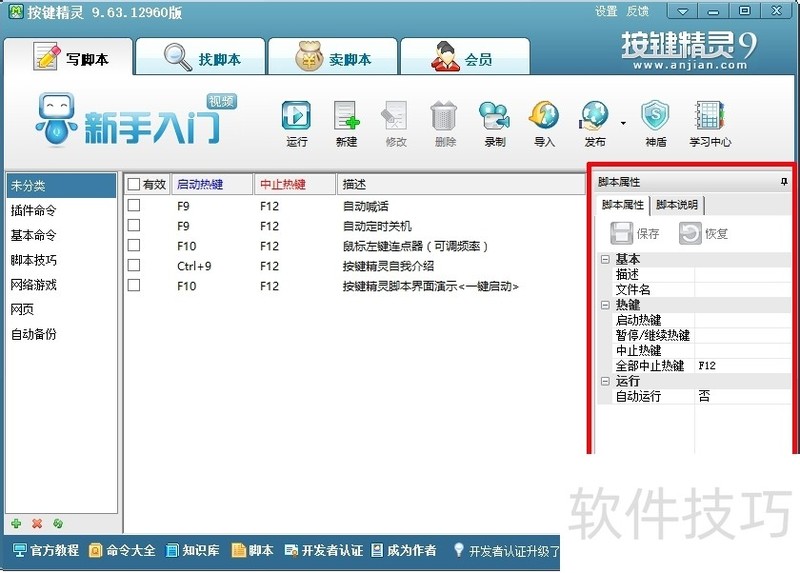The height and width of the screenshot is (573, 800).
Task: Click the 描述 column header
Action: tap(461, 184)
